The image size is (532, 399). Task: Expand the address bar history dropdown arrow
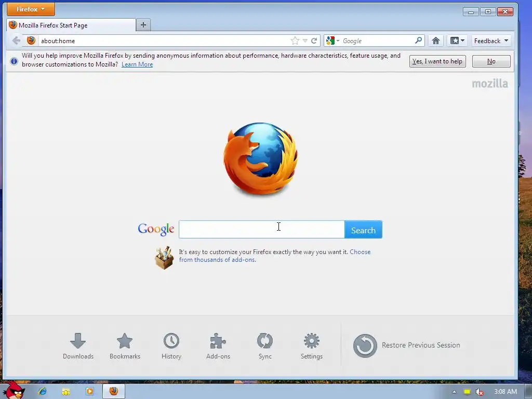(x=304, y=41)
